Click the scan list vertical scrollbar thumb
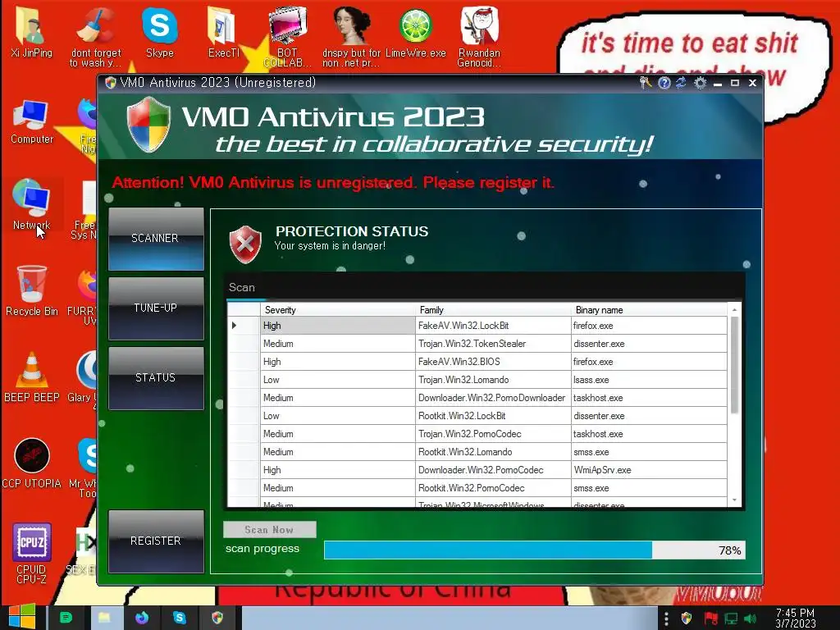This screenshot has width=840, height=630. 734,365
